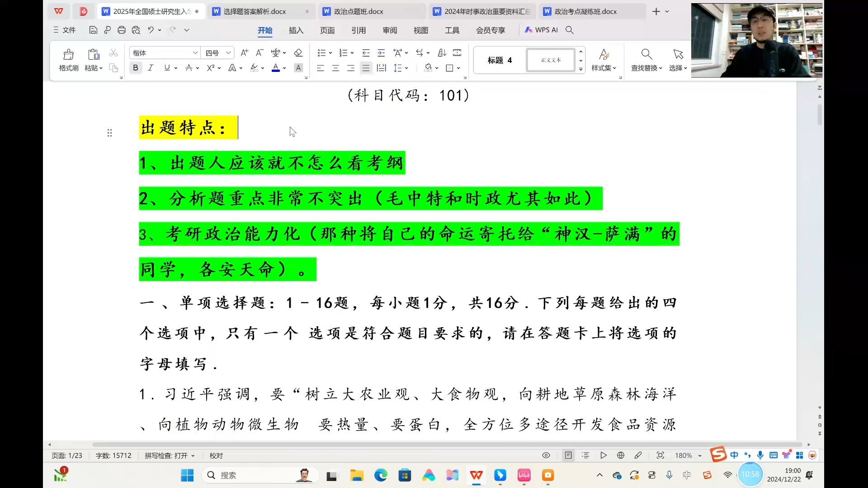Click the font color A swatch
Viewport: 868px width, 488px height.
point(275,68)
